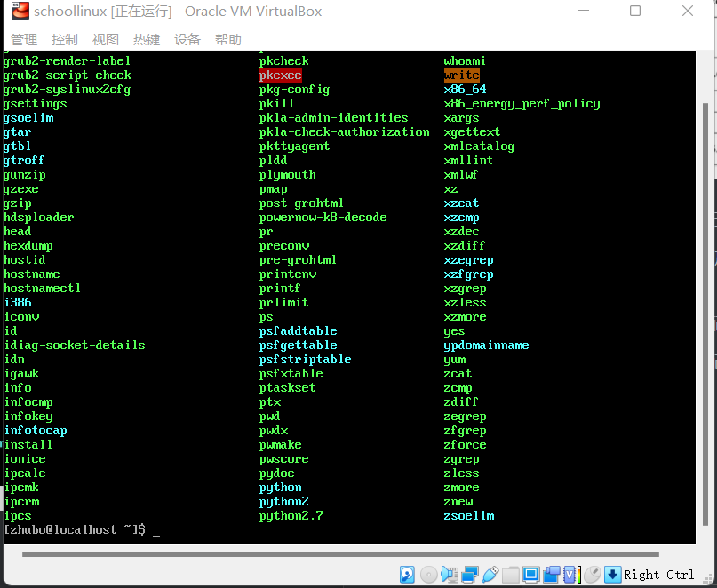The height and width of the screenshot is (588, 717).
Task: Click the hard disk activity status icon
Action: click(x=407, y=575)
